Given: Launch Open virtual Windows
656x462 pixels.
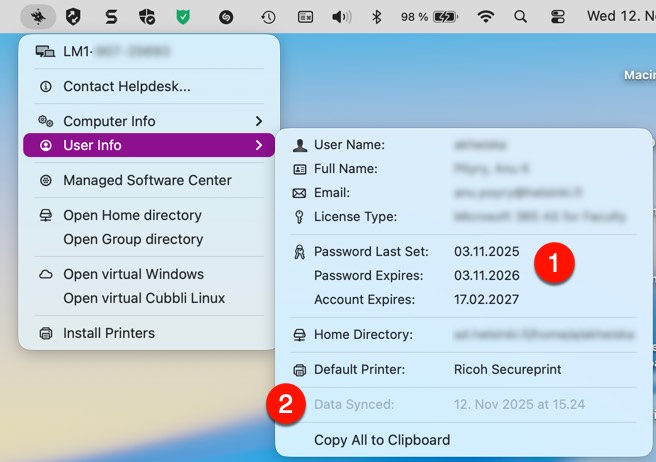Looking at the screenshot, I should (x=133, y=274).
